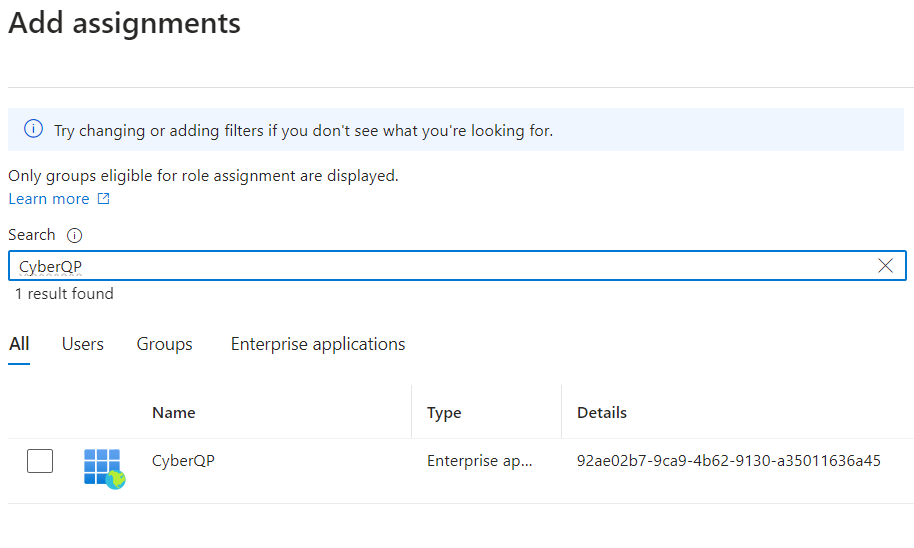Click the '1 result found' text

(64, 294)
